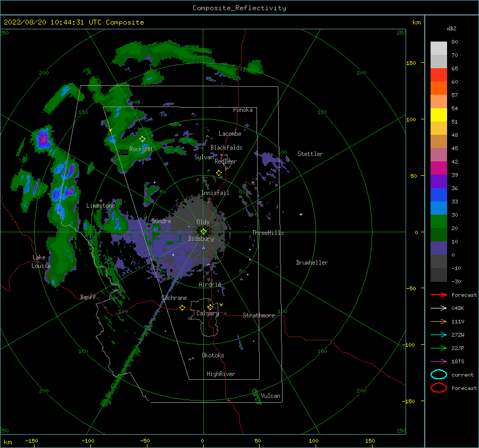Click the 111V legend label

click(x=458, y=321)
